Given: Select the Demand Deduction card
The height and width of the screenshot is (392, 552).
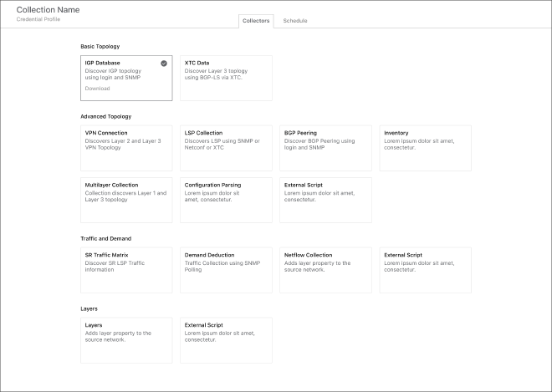Looking at the screenshot, I should click(226, 270).
